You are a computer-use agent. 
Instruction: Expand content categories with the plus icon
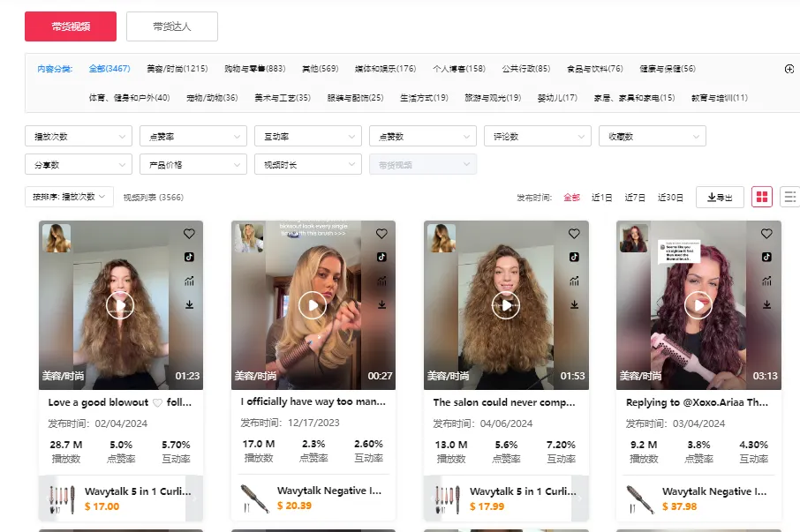pos(789,69)
